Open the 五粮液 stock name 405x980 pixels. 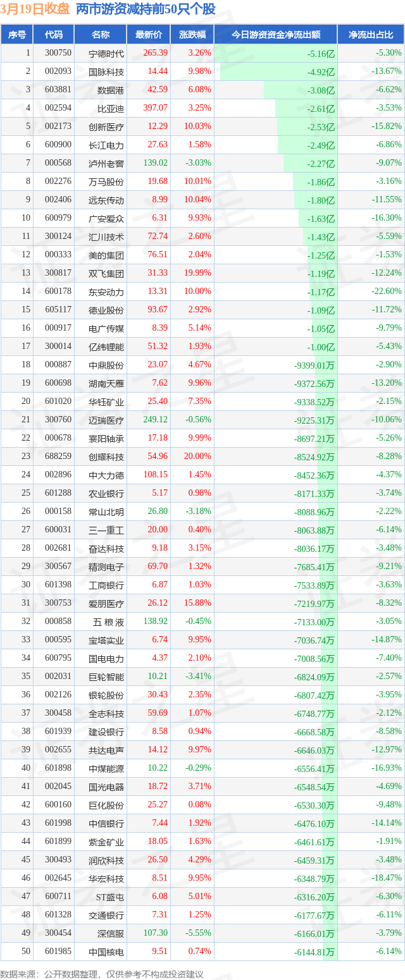point(106,622)
